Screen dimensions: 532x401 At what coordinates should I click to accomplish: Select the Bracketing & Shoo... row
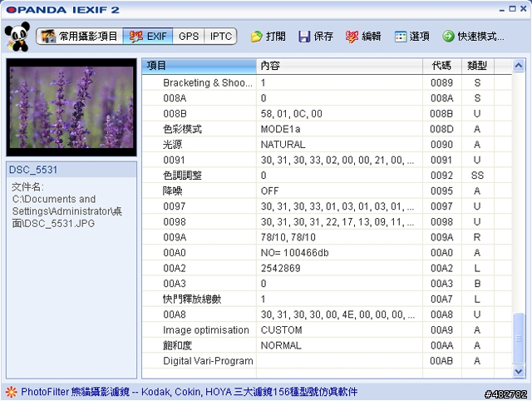tap(327, 83)
